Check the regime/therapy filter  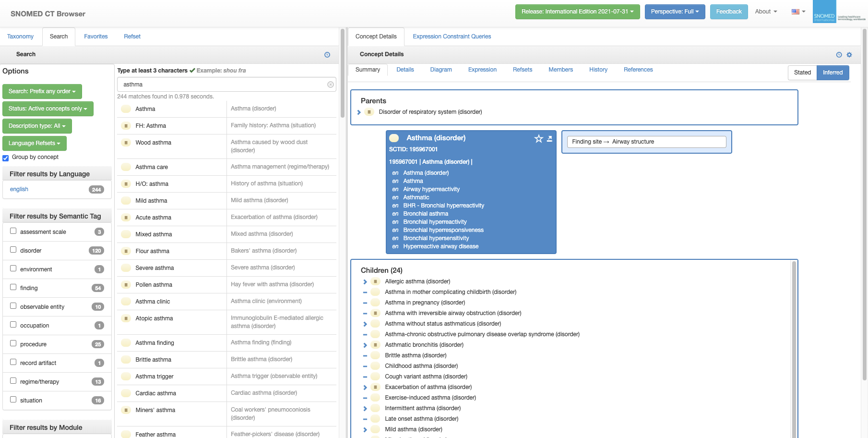point(13,381)
